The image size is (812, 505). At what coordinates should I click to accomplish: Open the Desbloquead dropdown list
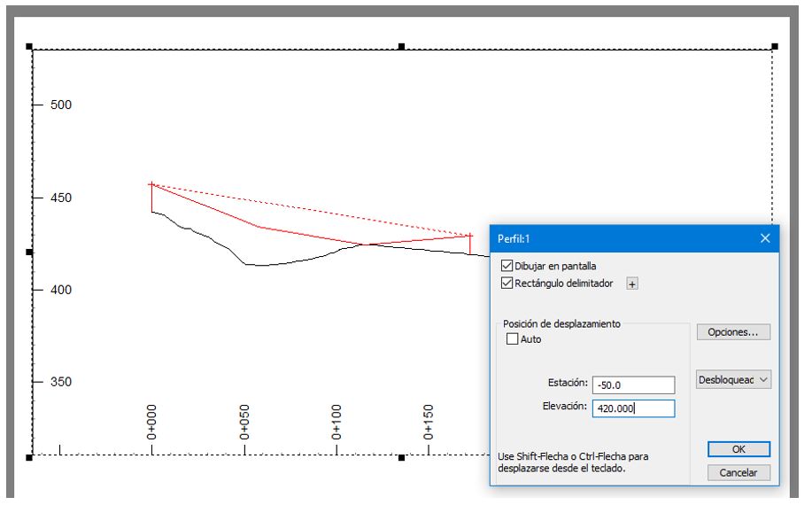click(734, 379)
